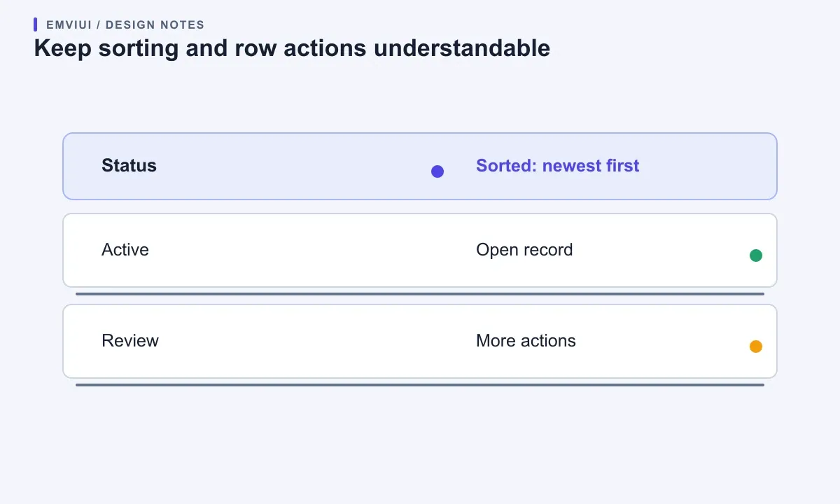Select the Active row status cell

(125, 250)
